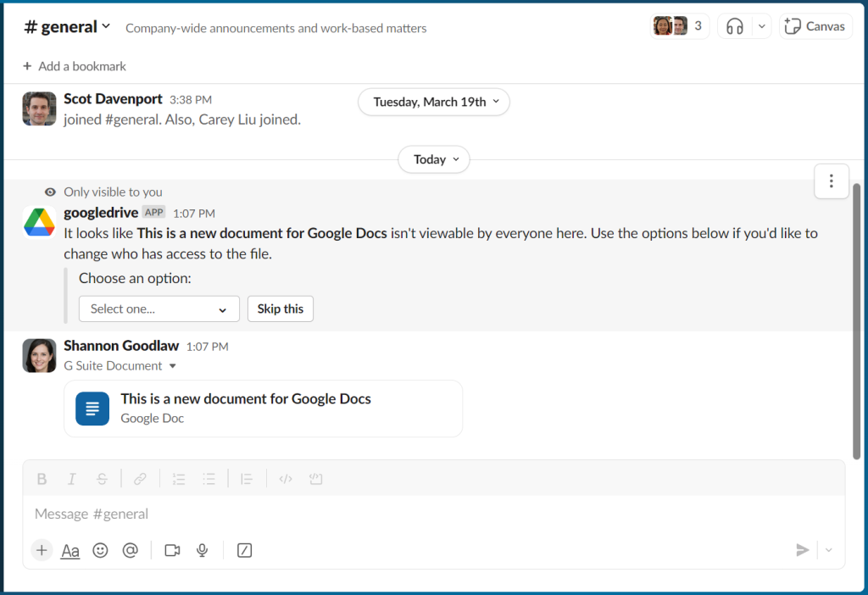Record a video clip with the camera icon

coord(171,550)
